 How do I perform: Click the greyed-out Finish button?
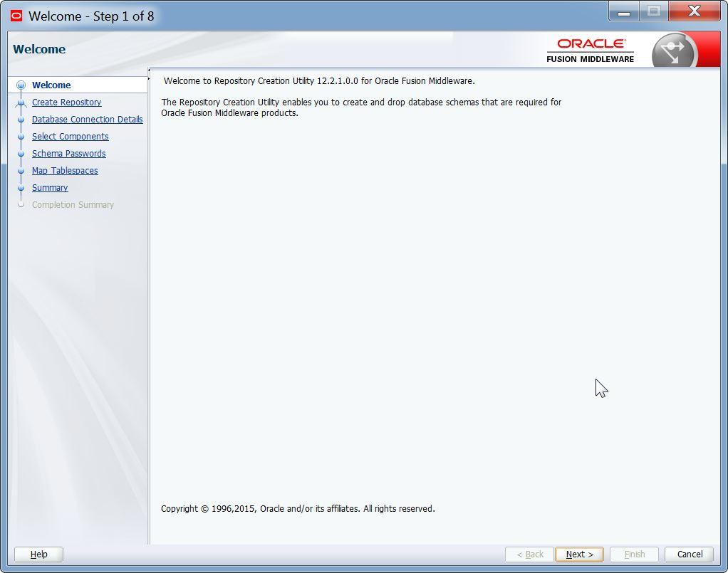[634, 554]
